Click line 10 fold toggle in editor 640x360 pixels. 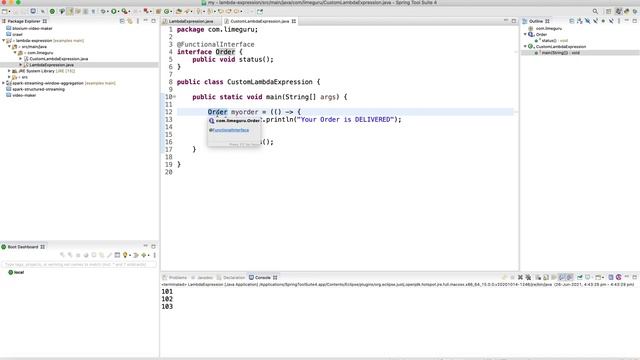tap(175, 97)
